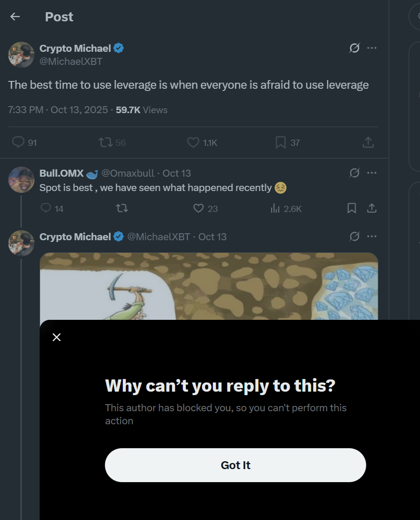Screen dimensions: 420x520
Task: Open more options on Bull.OMX reply
Action: (x=372, y=173)
